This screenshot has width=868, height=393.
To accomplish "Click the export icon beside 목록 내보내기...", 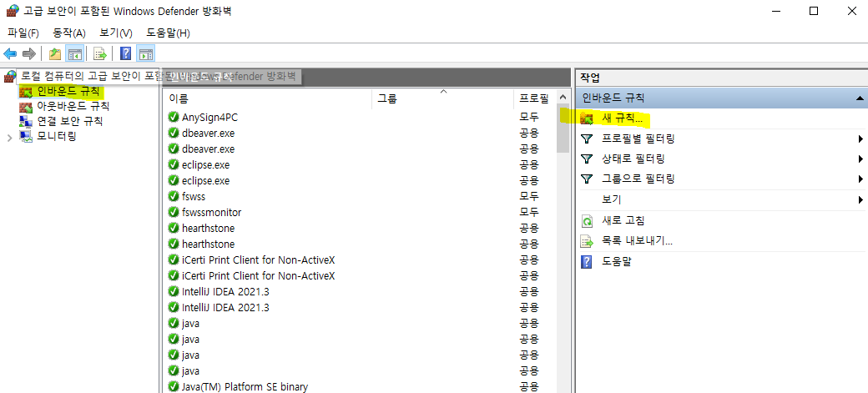I will coord(587,241).
